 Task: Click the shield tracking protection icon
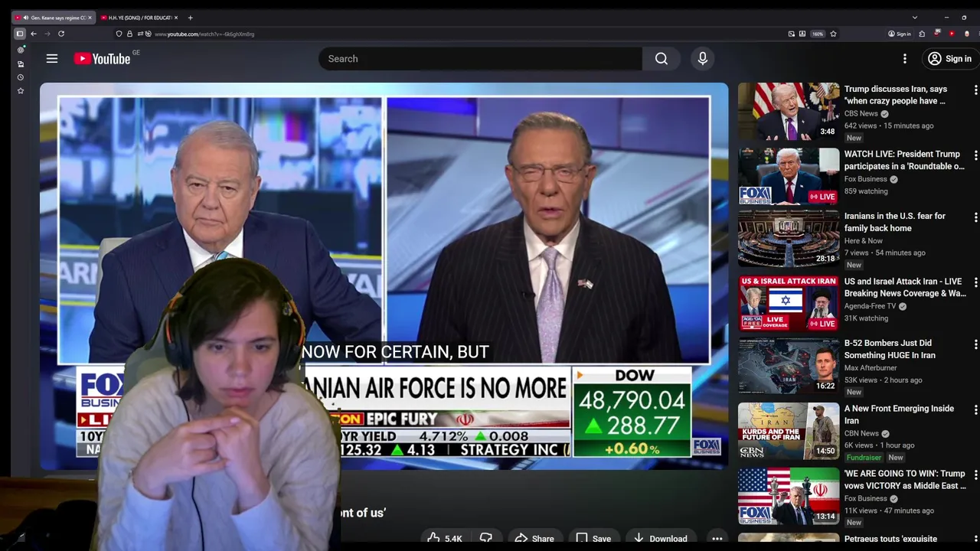pos(119,34)
